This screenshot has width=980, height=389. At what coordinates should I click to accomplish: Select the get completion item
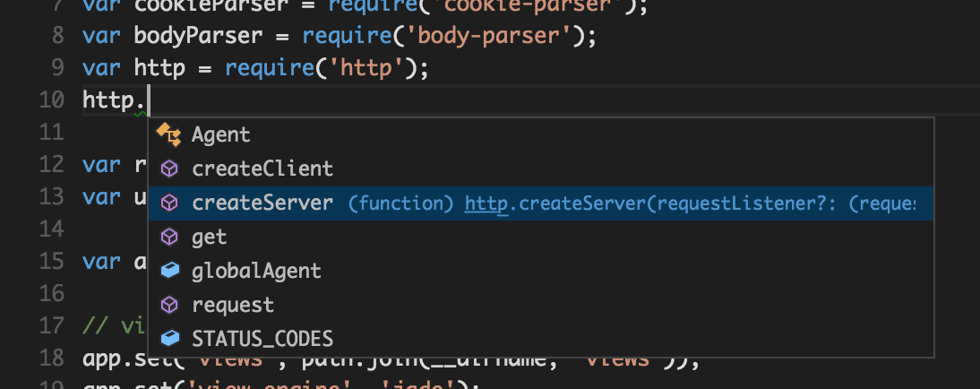(209, 238)
